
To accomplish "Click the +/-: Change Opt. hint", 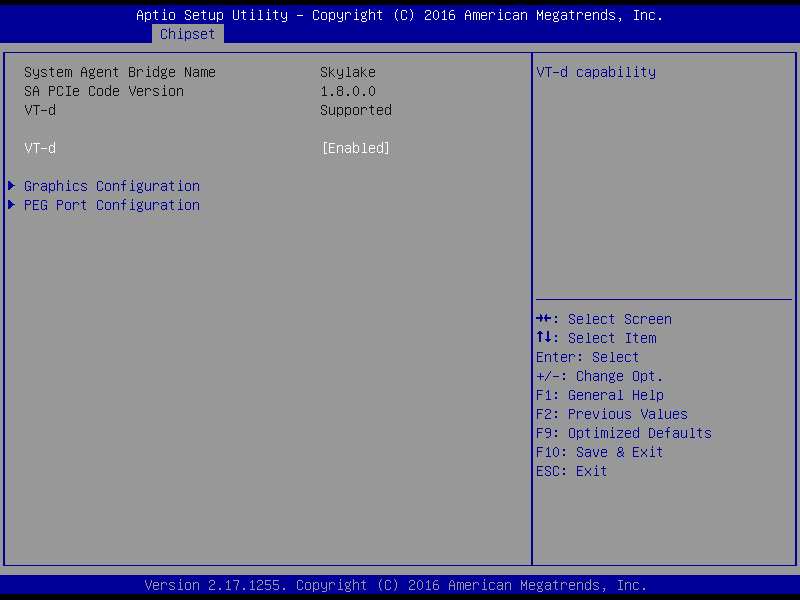I will (599, 377).
